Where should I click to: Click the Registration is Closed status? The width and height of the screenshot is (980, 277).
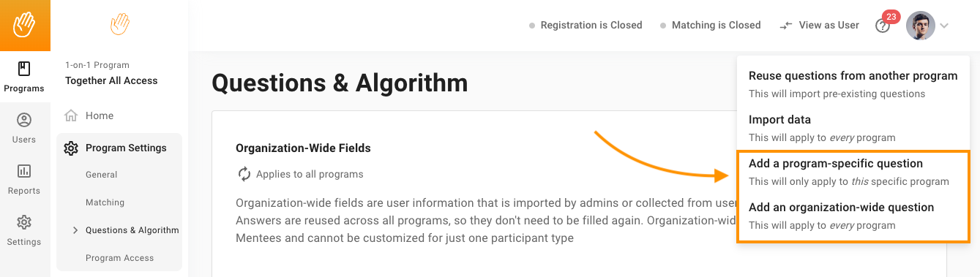coord(586,25)
